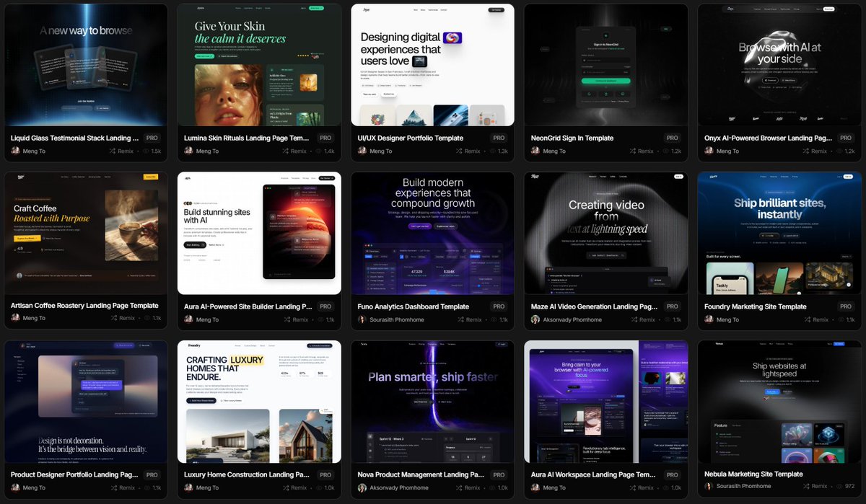Click the Foundry Marketing Site Template title
This screenshot has width=866, height=504.
click(x=756, y=306)
